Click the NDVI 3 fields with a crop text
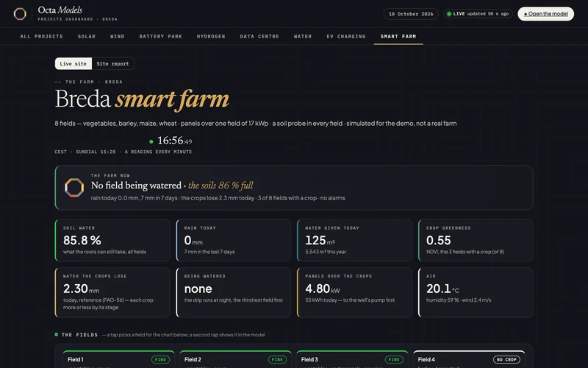This screenshot has height=368, width=588. click(465, 252)
